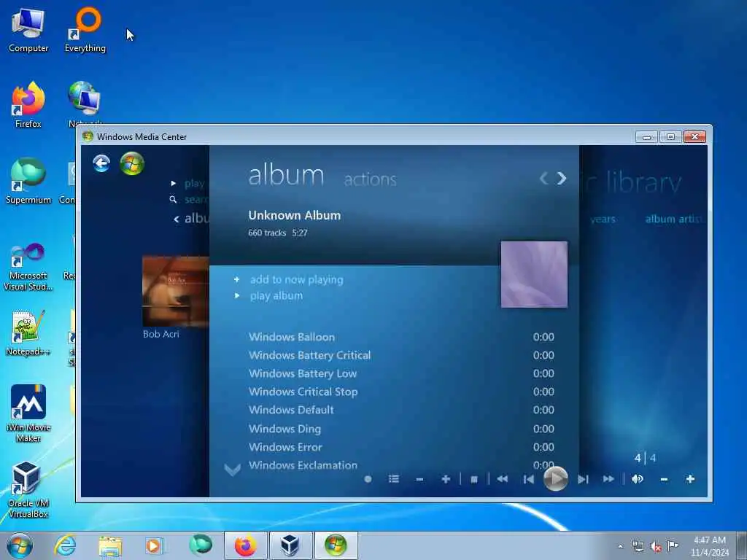Show next album with right chevron
Viewport: 747px width, 560px height.
562,178
